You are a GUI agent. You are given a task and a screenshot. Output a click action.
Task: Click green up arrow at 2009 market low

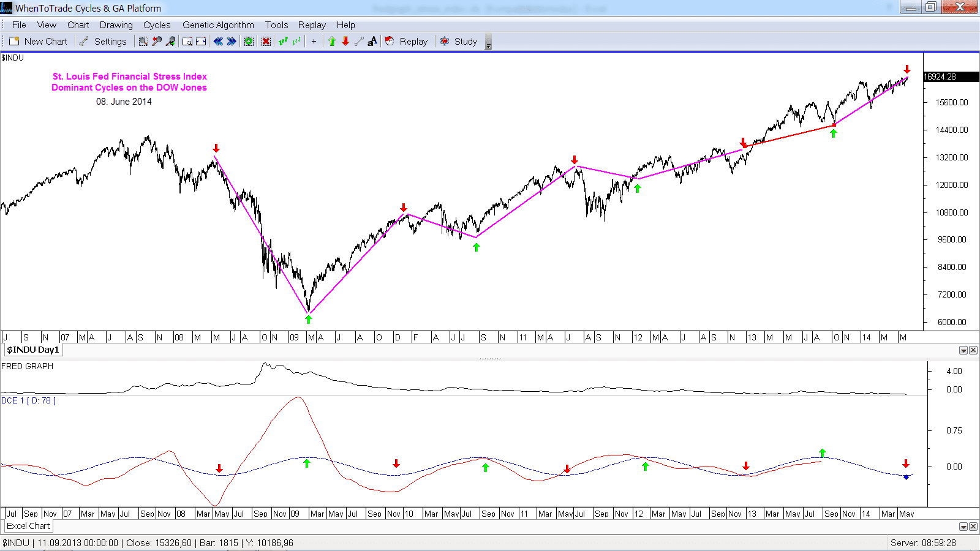(x=309, y=320)
